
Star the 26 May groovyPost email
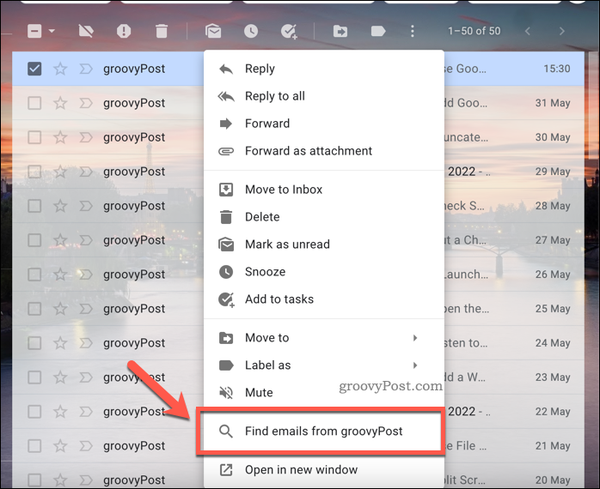60,274
